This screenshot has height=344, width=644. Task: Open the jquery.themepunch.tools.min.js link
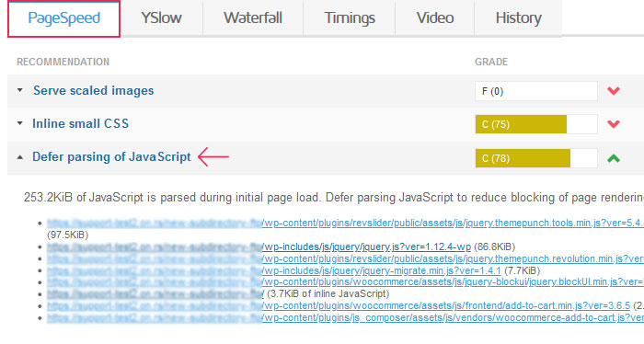coord(345,223)
